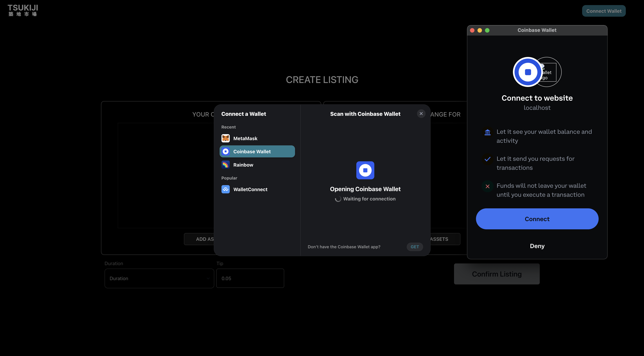Select Rainbow wallet option
Image resolution: width=644 pixels, height=356 pixels.
point(257,165)
